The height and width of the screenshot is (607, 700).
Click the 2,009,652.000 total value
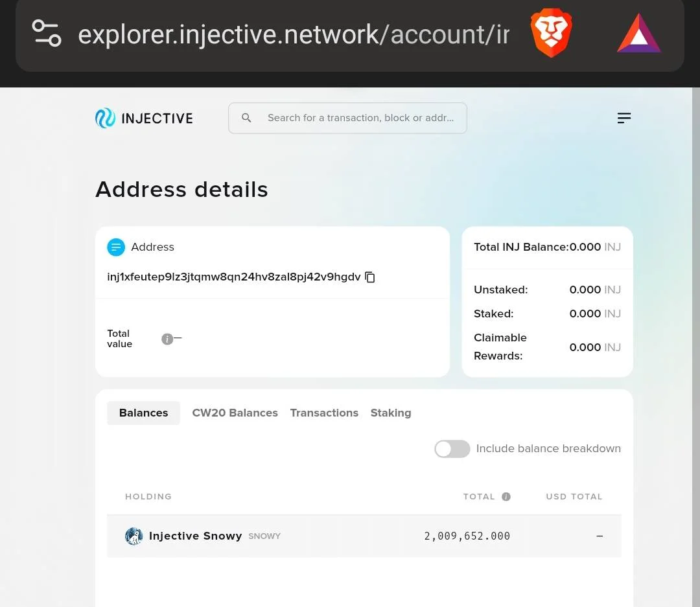pyautogui.click(x=467, y=536)
